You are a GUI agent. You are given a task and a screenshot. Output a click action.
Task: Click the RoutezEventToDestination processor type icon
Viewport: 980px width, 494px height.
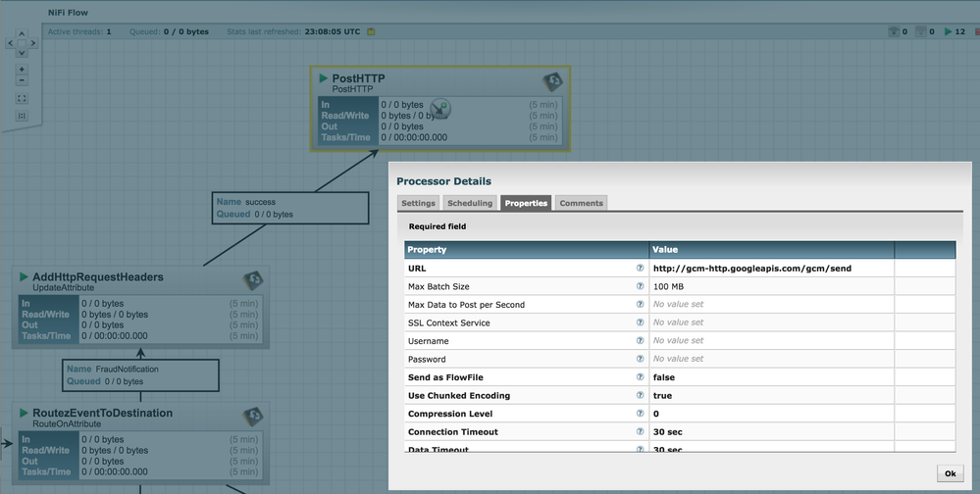click(x=252, y=416)
